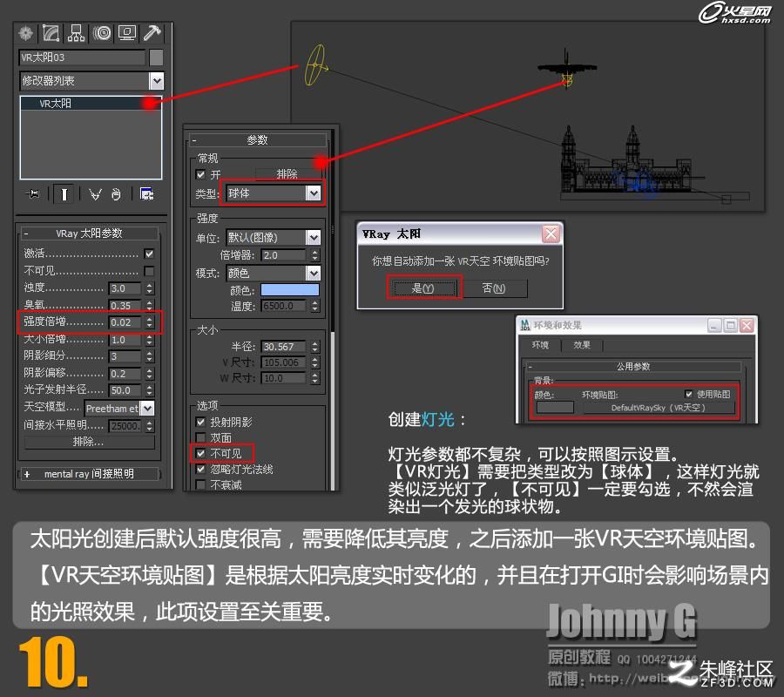Open the light 颜色 blue swatch
Image resolution: width=784 pixels, height=697 pixels.
click(x=290, y=290)
